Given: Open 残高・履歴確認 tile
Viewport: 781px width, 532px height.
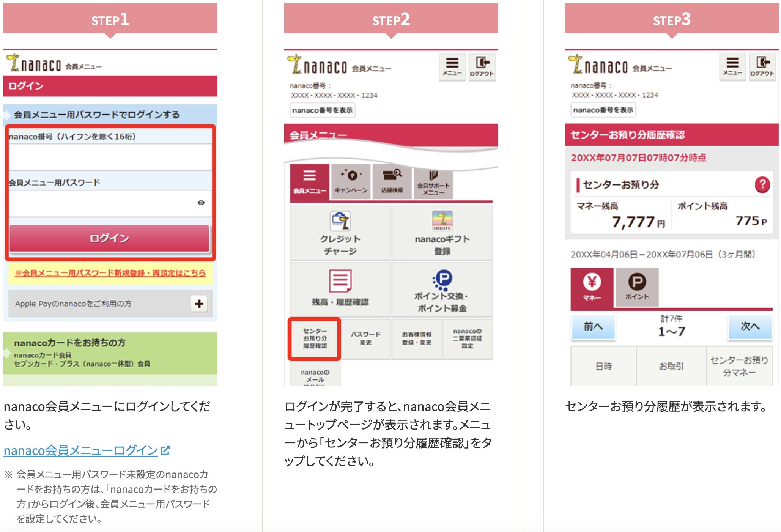Looking at the screenshot, I should (340, 290).
